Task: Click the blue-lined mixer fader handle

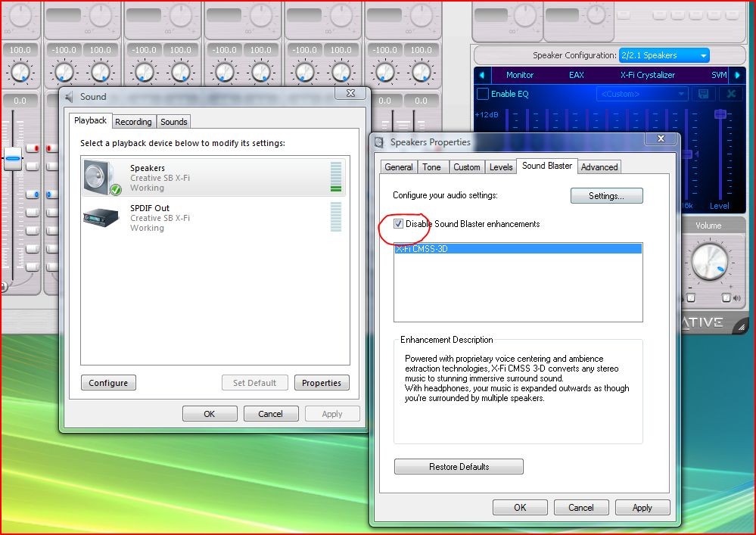Action: tap(13, 159)
